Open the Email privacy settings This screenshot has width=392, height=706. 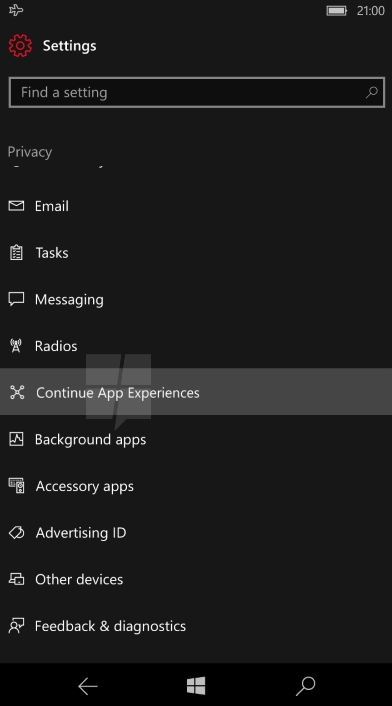pyautogui.click(x=196, y=206)
